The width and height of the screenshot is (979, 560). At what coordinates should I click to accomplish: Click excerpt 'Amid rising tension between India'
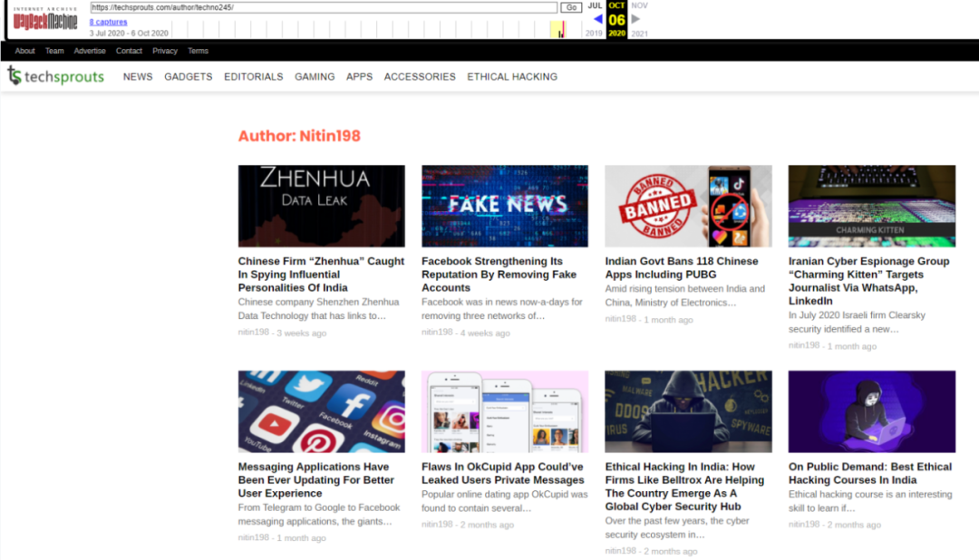tap(685, 296)
